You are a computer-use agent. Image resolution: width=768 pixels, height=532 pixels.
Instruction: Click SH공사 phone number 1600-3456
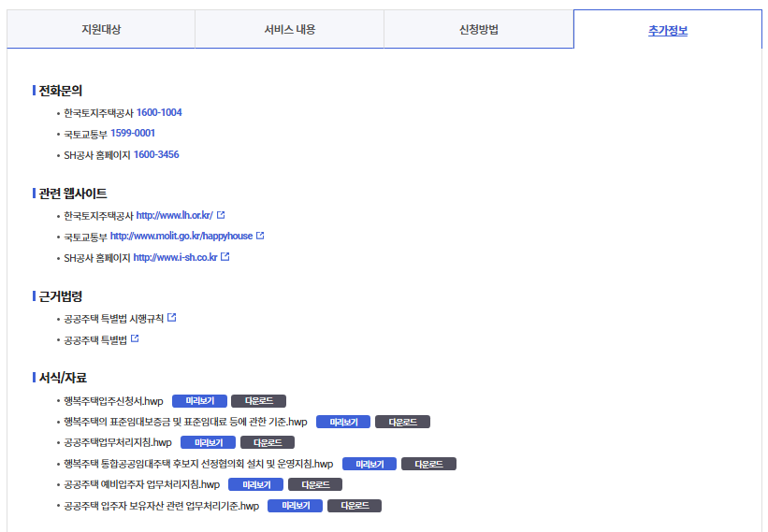pyautogui.click(x=156, y=154)
